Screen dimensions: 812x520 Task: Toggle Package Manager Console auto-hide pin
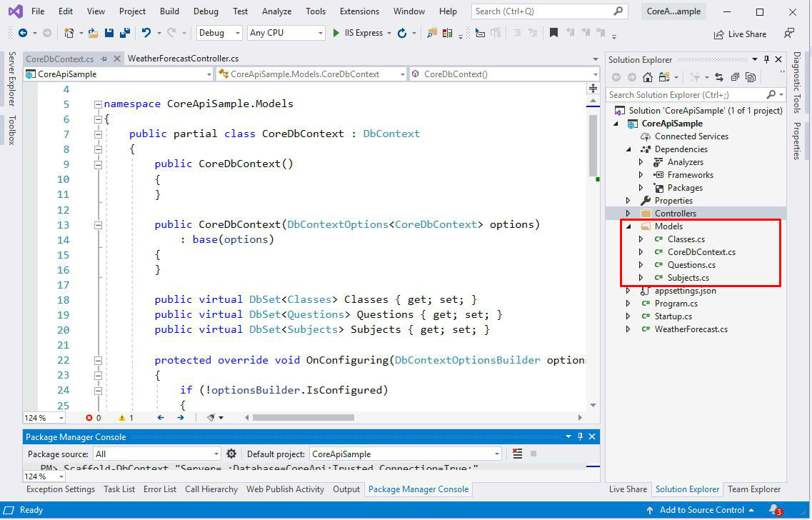tap(581, 436)
